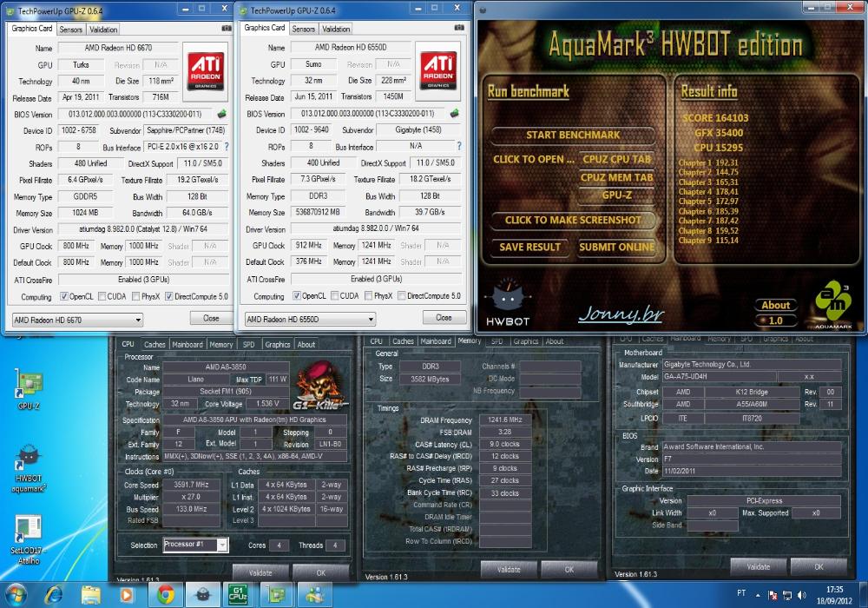Viewport: 868px width, 608px height.
Task: Click the G1-Killer skull logo in CPU-Z
Action: pyautogui.click(x=319, y=386)
